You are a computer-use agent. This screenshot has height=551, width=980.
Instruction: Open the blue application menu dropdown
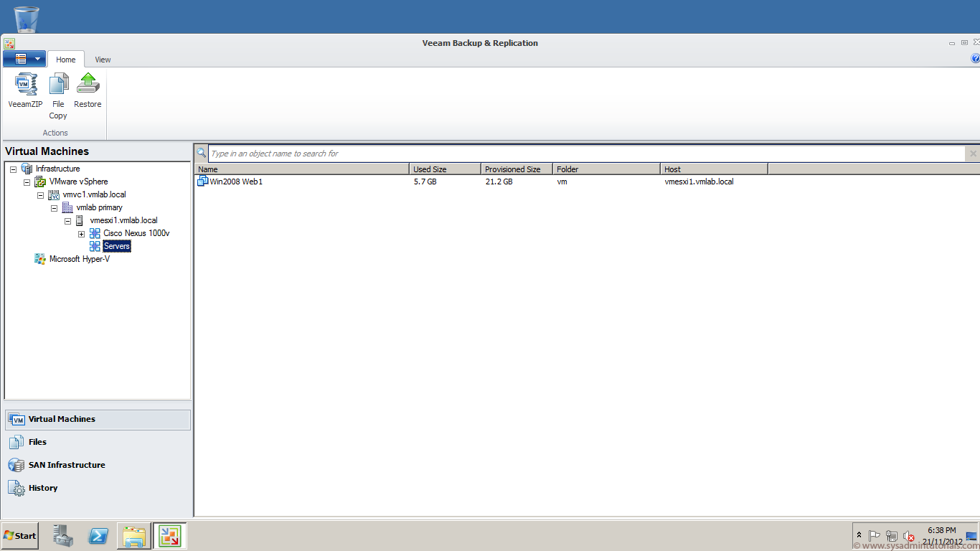24,59
